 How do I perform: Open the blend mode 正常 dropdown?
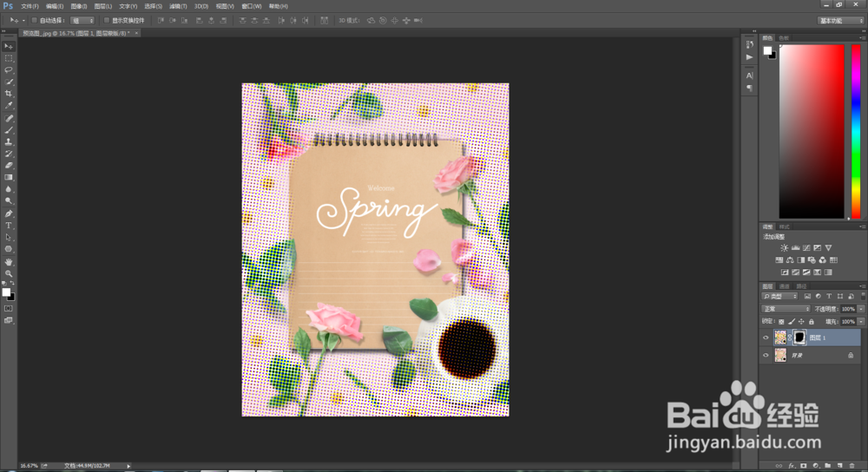click(x=786, y=309)
